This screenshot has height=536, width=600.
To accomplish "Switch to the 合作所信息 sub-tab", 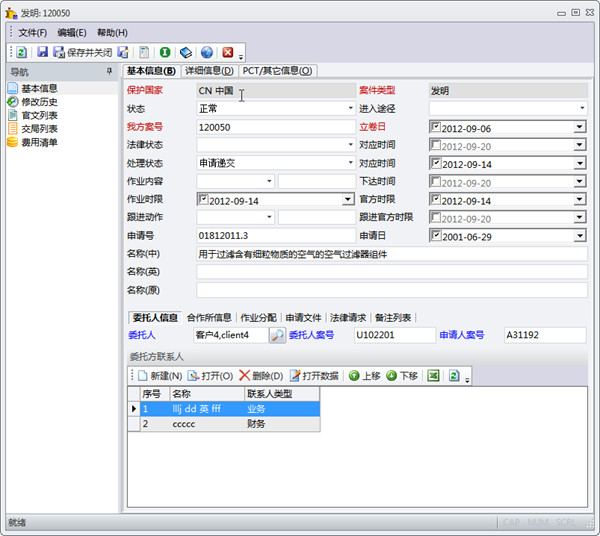I will coord(209,318).
